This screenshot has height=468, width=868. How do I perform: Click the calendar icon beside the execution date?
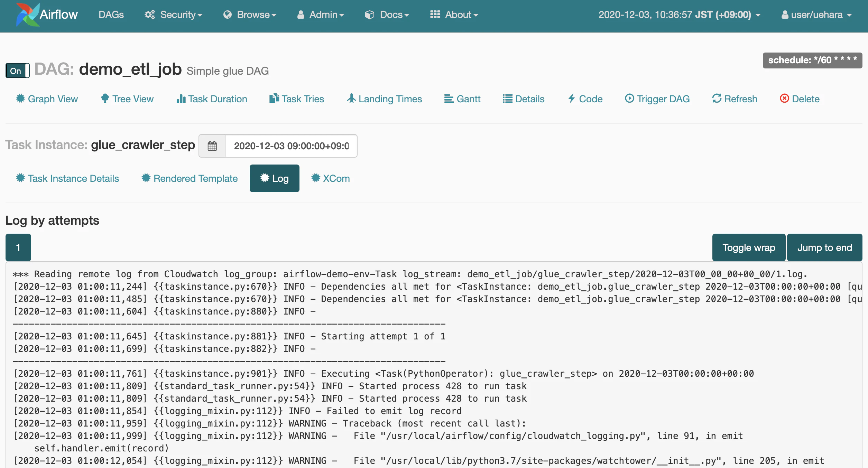(x=212, y=146)
